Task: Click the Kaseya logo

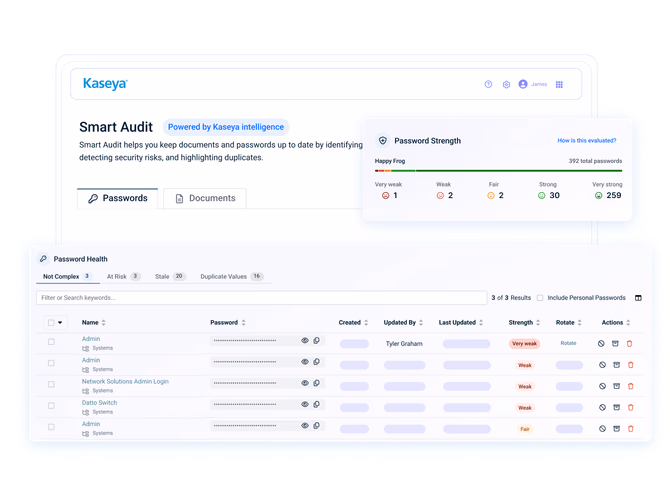Action: (x=105, y=84)
